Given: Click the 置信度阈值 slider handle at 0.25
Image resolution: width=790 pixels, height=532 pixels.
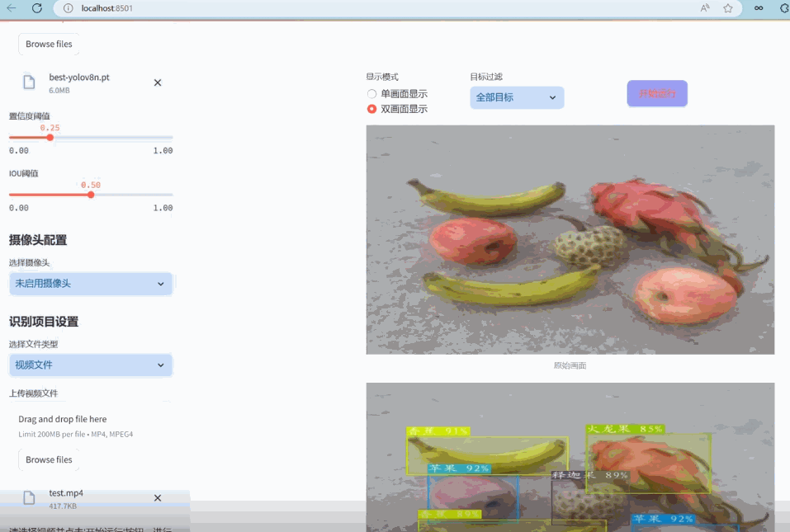Looking at the screenshot, I should click(x=50, y=138).
